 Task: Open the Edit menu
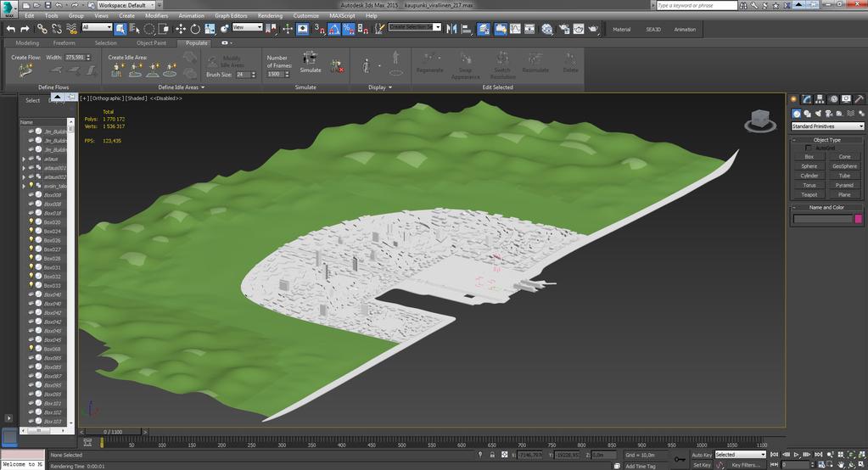pyautogui.click(x=29, y=16)
